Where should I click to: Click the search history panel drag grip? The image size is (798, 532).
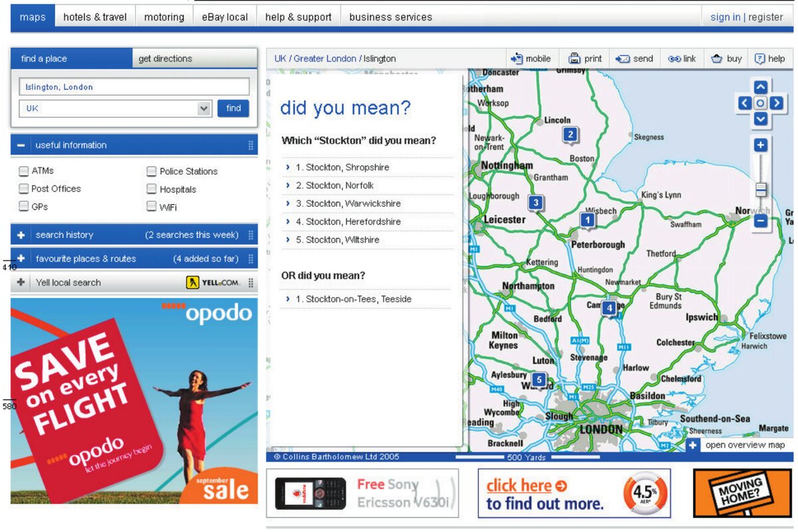tap(251, 235)
